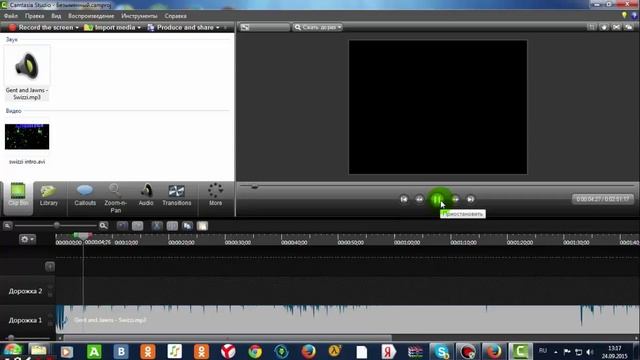Image resolution: width=640 pixels, height=360 pixels.
Task: Click the 0:00:30;00 mark on timeline ruler
Action: [238, 242]
